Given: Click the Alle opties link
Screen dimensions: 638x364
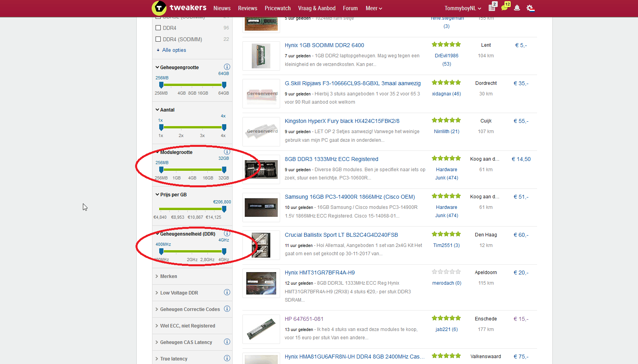Looking at the screenshot, I should click(174, 50).
